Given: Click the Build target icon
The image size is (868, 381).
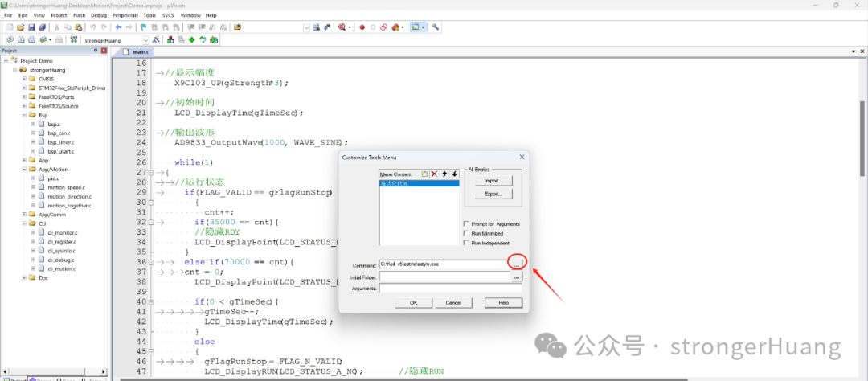Looking at the screenshot, I should click(20, 40).
